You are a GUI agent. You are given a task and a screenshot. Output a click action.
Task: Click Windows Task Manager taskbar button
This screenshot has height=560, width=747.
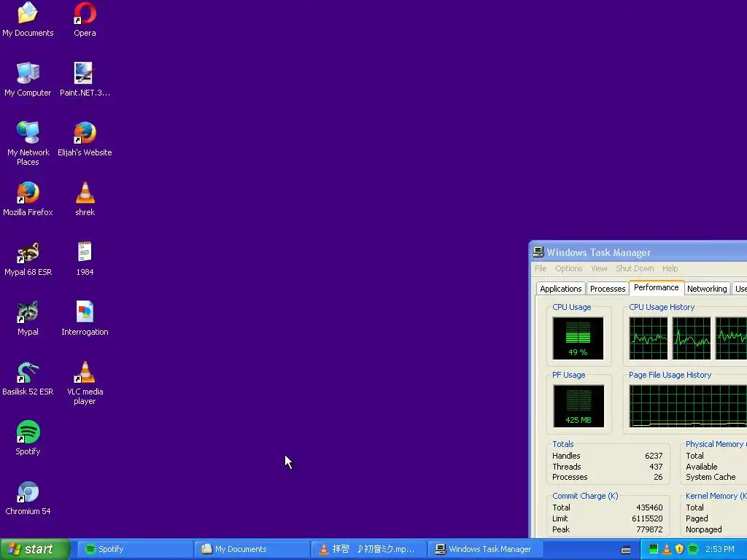point(485,549)
